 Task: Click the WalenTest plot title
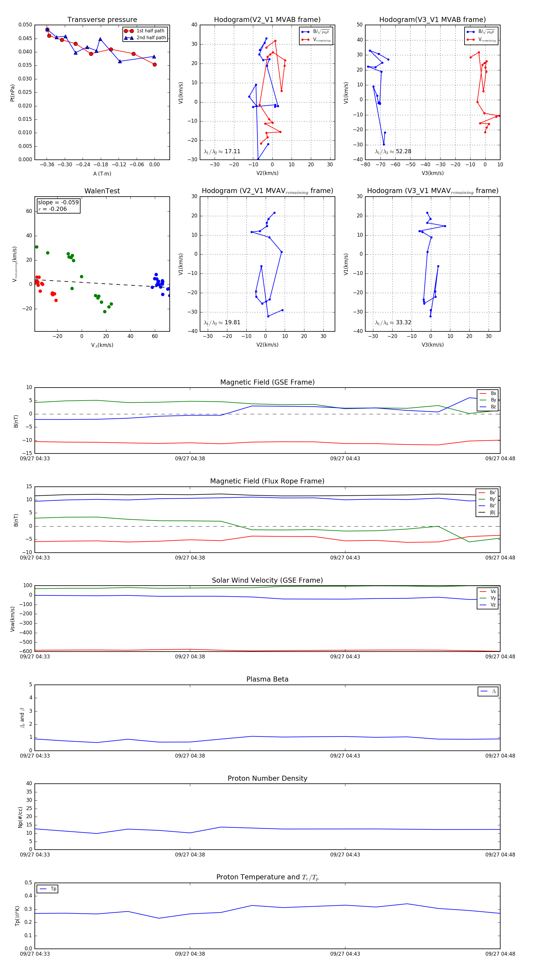pyautogui.click(x=102, y=191)
